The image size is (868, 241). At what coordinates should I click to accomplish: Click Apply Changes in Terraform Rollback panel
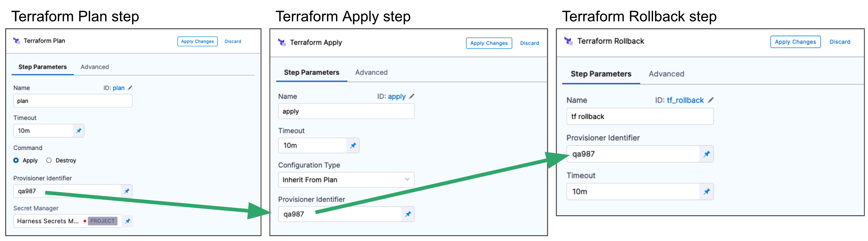[x=795, y=42]
